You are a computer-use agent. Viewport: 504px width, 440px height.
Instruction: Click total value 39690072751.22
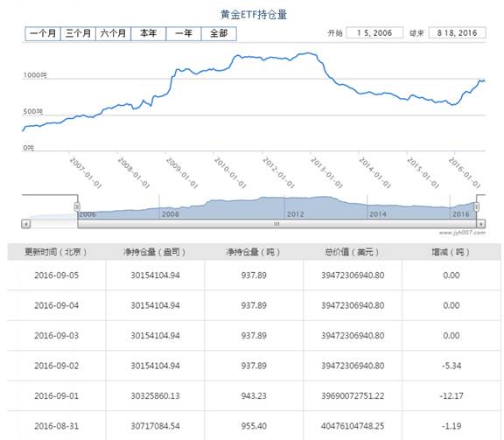pos(353,396)
